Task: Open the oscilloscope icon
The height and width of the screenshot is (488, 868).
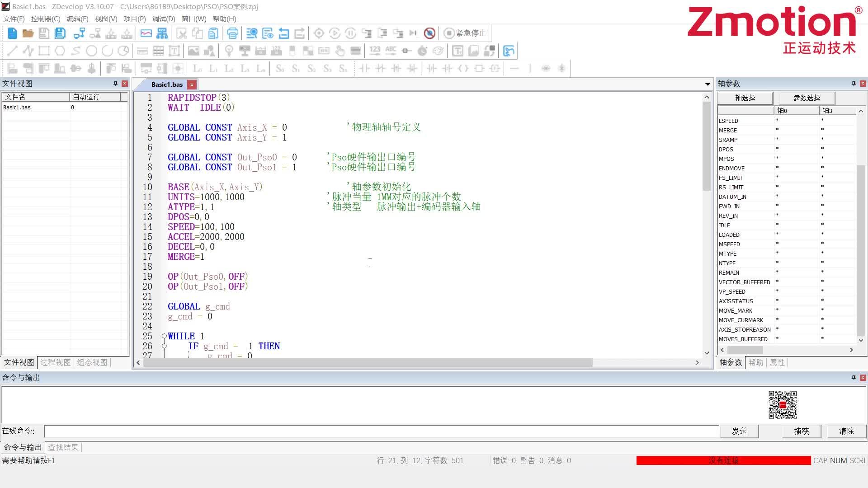Action: (x=146, y=33)
